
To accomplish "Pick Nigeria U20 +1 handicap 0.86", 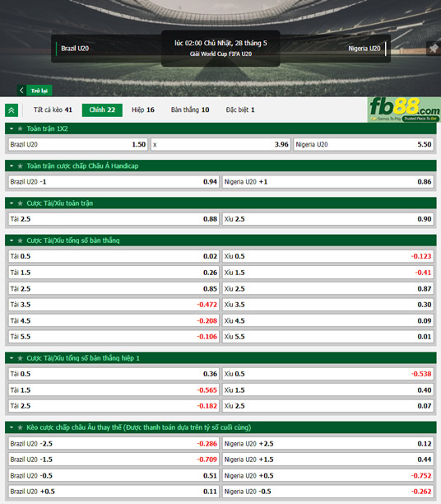I will coord(328,182).
